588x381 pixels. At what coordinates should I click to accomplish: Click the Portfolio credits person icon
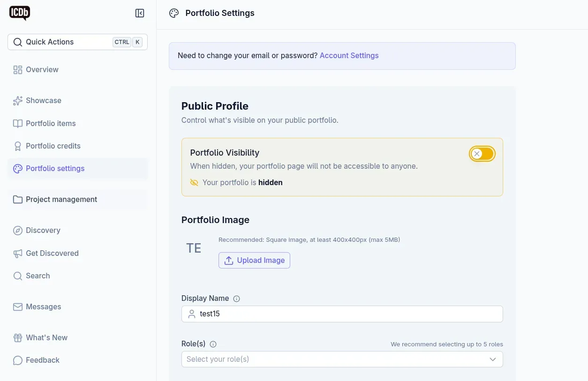17,146
